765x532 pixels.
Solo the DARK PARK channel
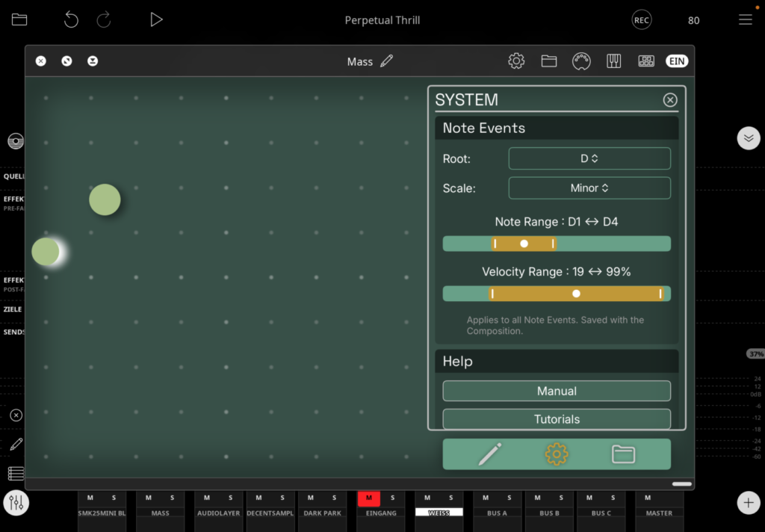334,498
